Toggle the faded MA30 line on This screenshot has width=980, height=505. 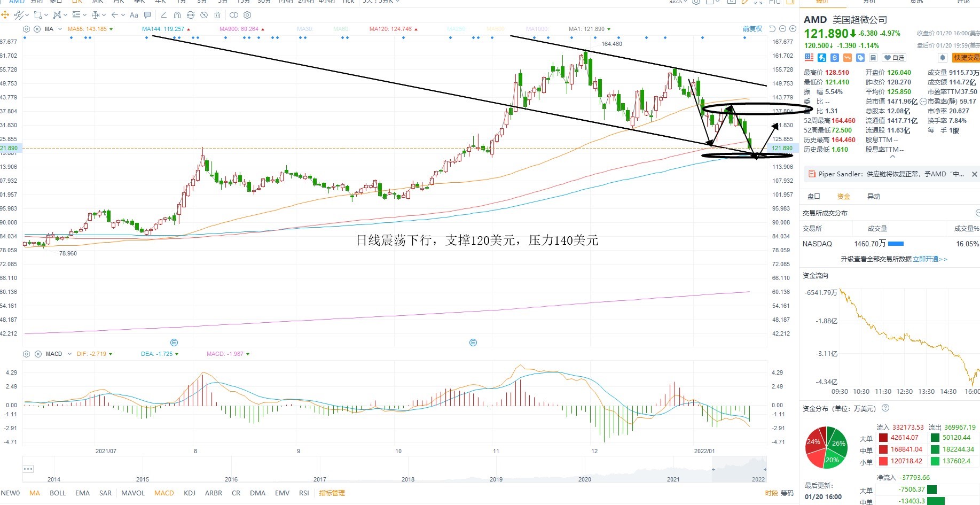tap(304, 29)
